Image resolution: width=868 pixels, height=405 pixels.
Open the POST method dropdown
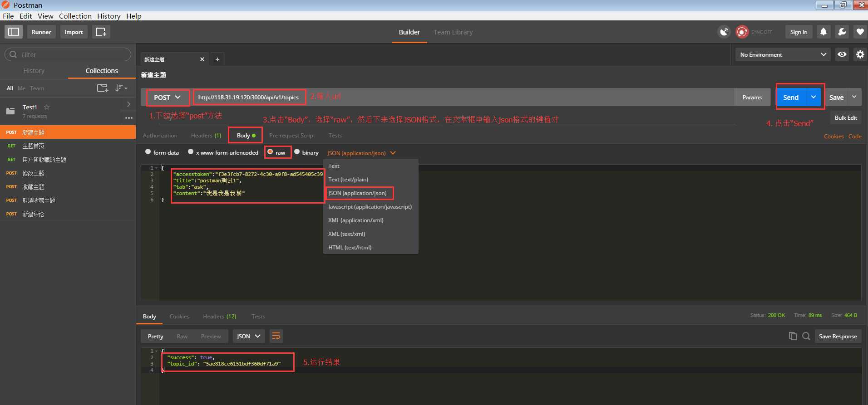coord(168,98)
